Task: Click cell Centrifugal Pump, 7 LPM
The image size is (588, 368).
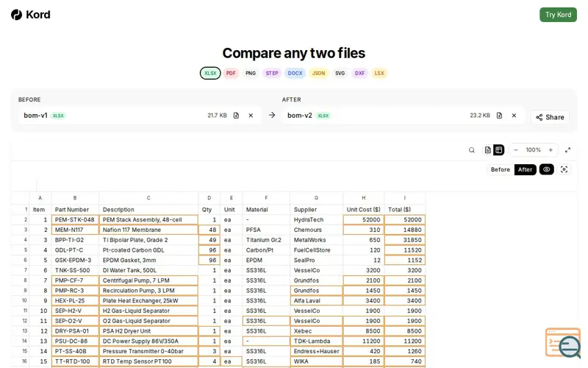Action: pyautogui.click(x=148, y=280)
